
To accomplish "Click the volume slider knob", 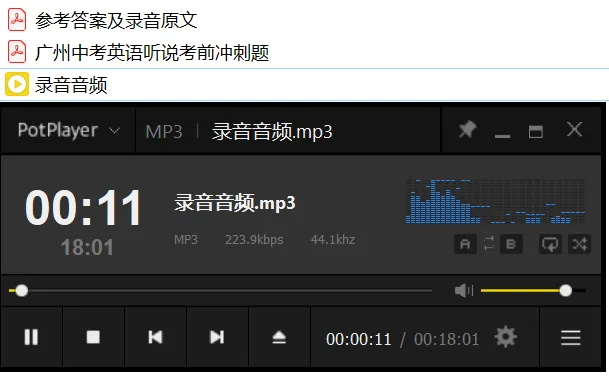I will [566, 290].
